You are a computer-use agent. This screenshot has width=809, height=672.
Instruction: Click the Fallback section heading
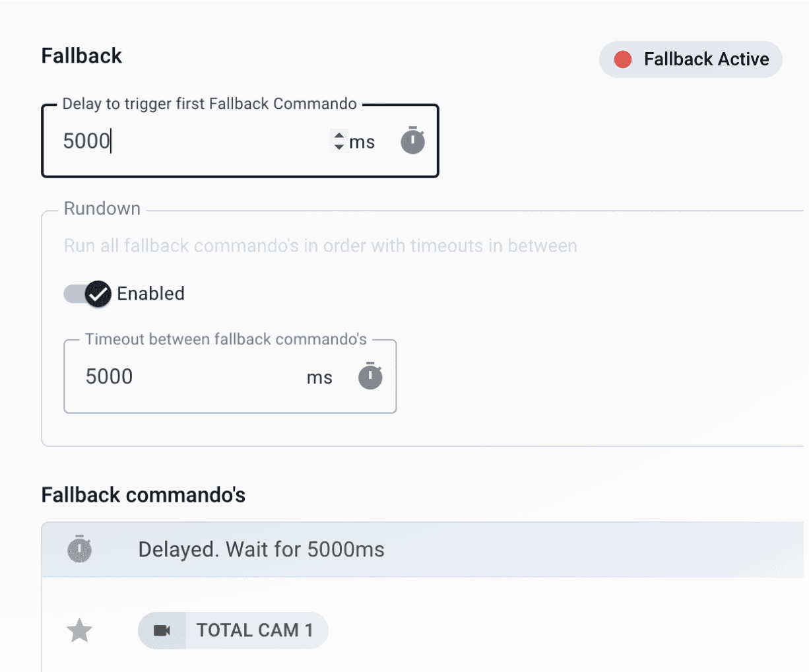[x=82, y=56]
